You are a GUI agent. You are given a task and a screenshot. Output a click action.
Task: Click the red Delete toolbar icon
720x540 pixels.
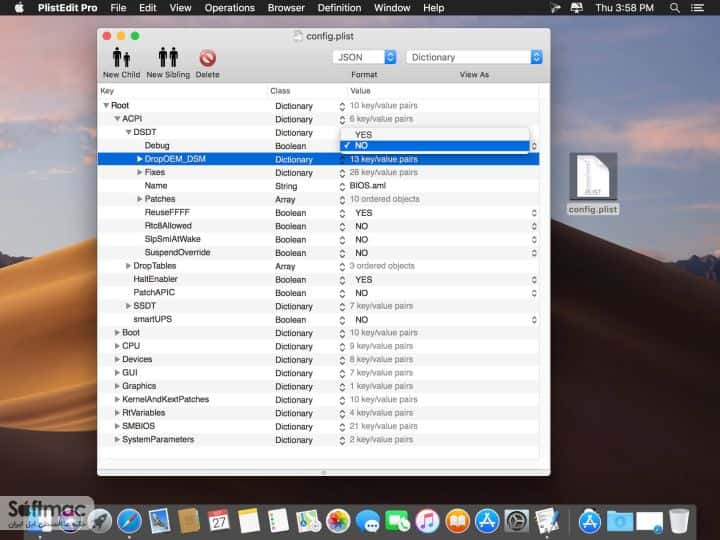[208, 58]
